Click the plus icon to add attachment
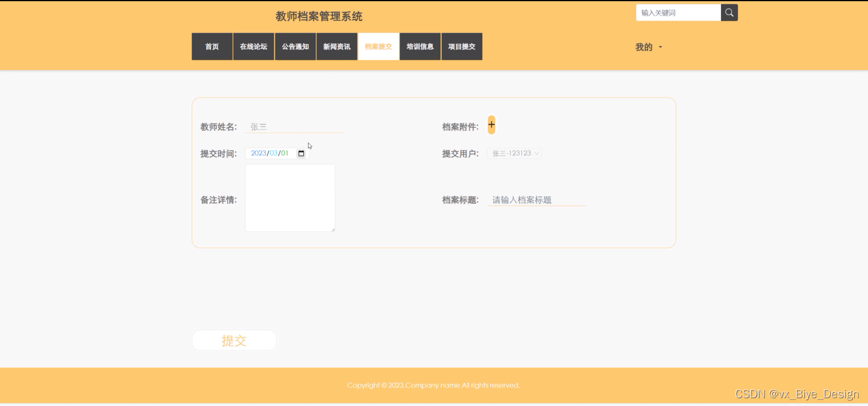The height and width of the screenshot is (406, 868). click(x=491, y=125)
